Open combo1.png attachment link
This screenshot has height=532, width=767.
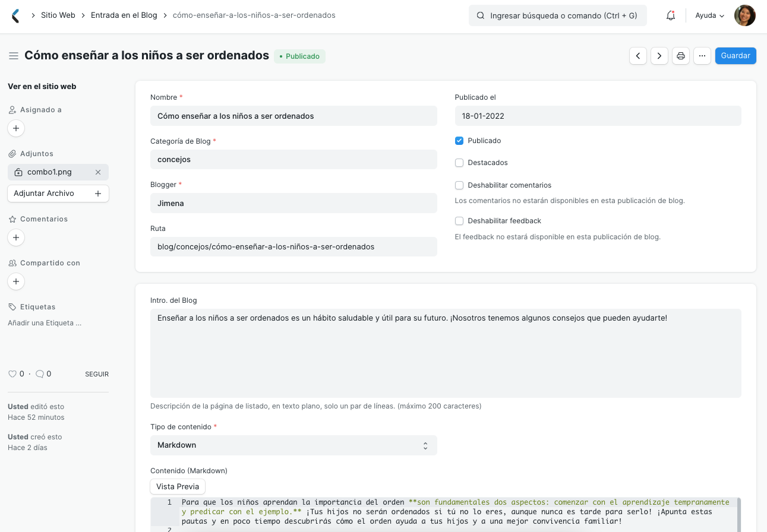pyautogui.click(x=49, y=172)
